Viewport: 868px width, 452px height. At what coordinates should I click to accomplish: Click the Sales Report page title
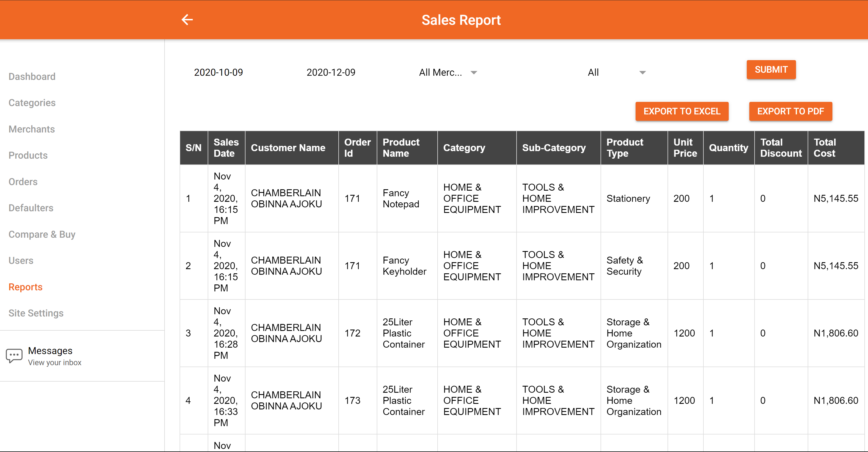pyautogui.click(x=461, y=20)
